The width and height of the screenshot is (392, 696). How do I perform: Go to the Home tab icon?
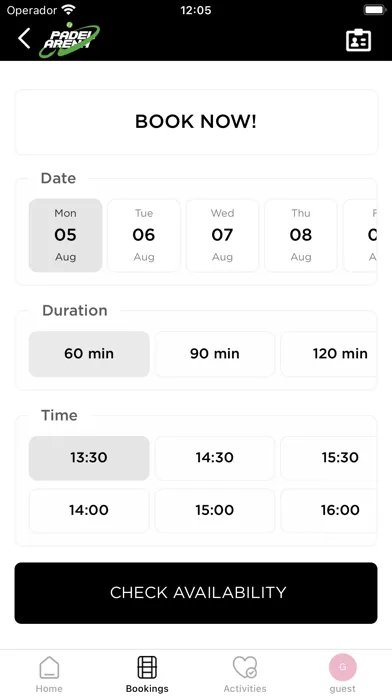(49, 667)
